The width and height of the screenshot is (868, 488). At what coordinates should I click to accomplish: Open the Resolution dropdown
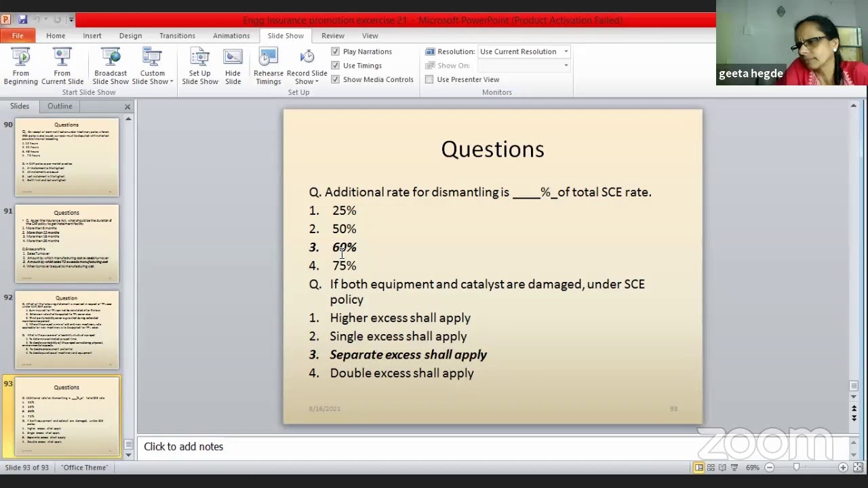[566, 52]
